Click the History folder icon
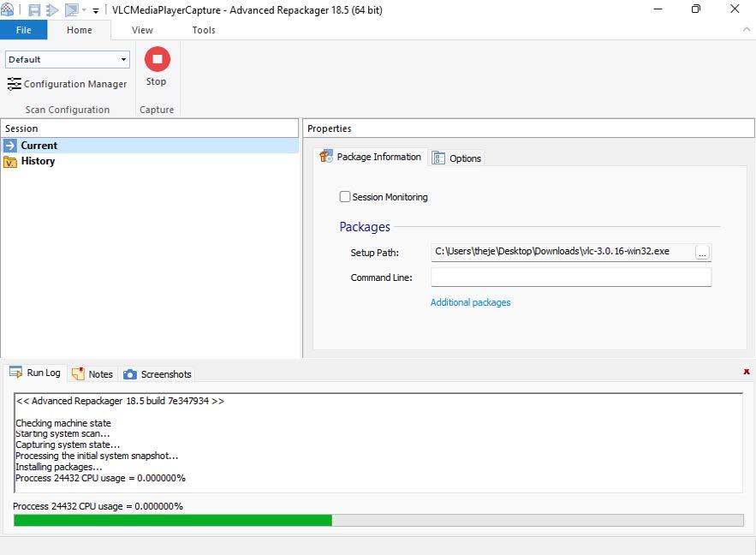 pyautogui.click(x=10, y=162)
